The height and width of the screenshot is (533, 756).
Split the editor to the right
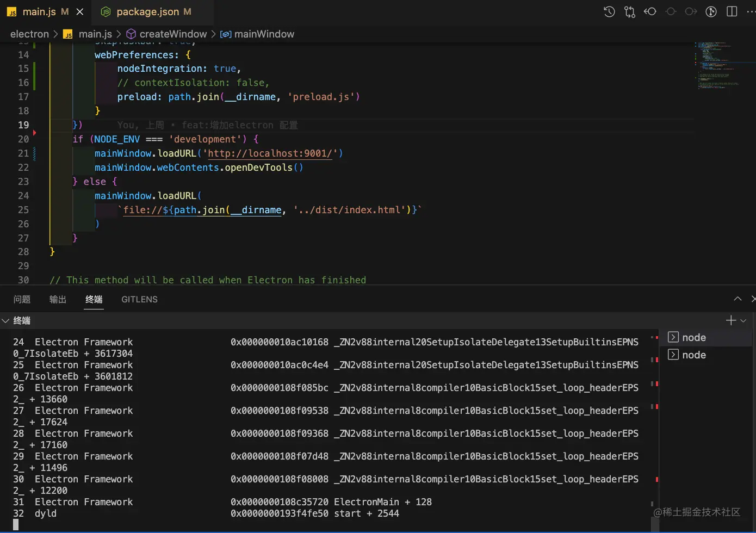(x=732, y=11)
